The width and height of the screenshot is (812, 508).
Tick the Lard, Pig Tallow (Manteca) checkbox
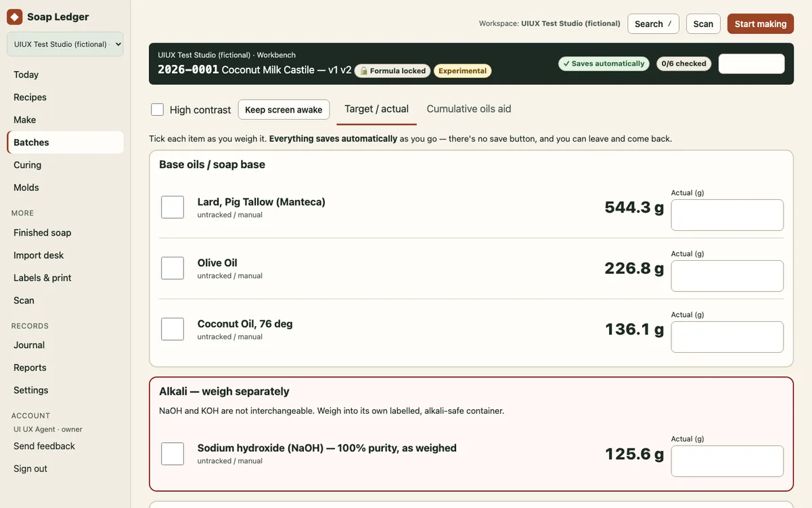173,207
